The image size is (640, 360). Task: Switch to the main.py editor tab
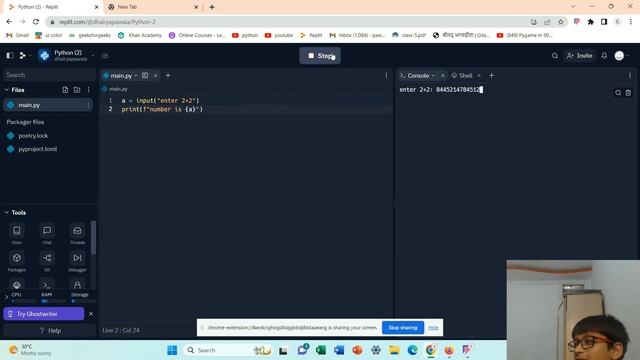121,76
